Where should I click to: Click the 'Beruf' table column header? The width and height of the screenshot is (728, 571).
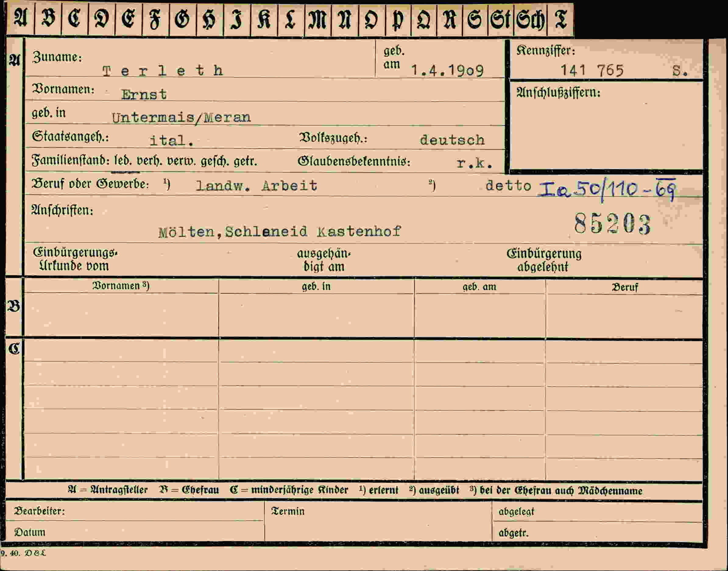click(x=625, y=287)
